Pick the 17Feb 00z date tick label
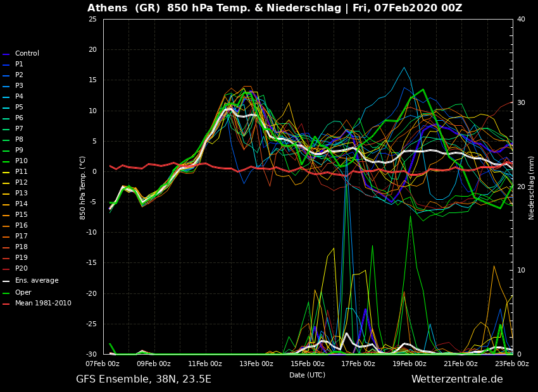The image size is (538, 392). click(x=358, y=364)
